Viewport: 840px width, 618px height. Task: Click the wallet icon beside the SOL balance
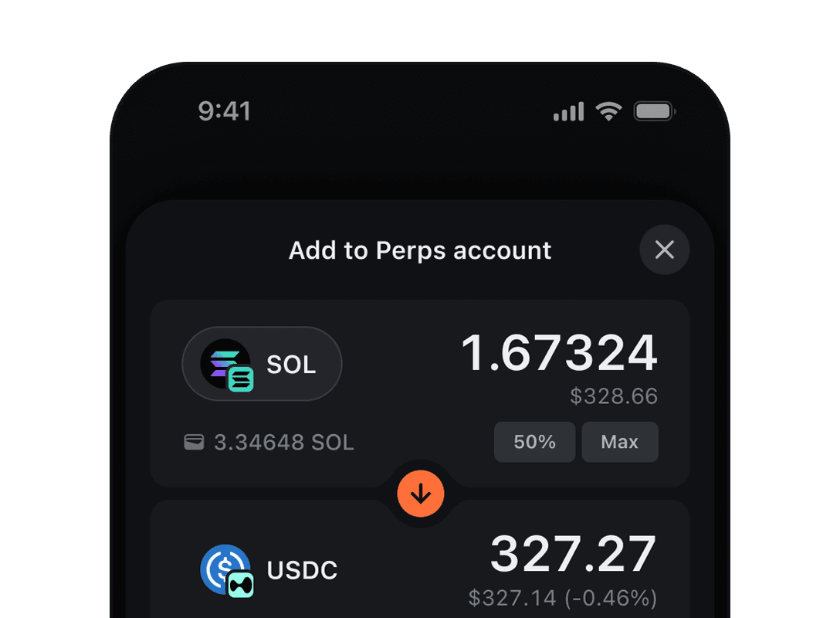coord(193,442)
